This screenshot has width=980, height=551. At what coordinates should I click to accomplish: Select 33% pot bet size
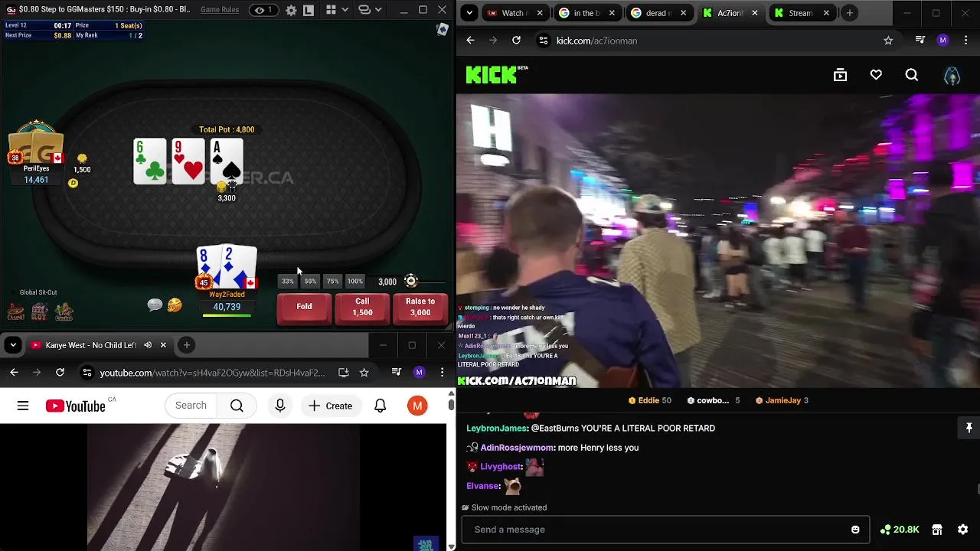pyautogui.click(x=287, y=282)
